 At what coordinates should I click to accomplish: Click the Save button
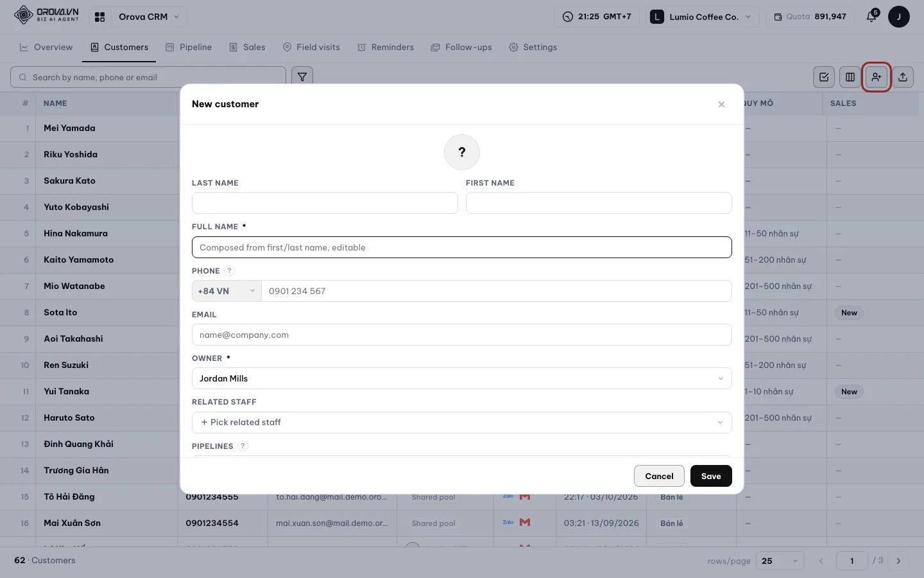(711, 476)
